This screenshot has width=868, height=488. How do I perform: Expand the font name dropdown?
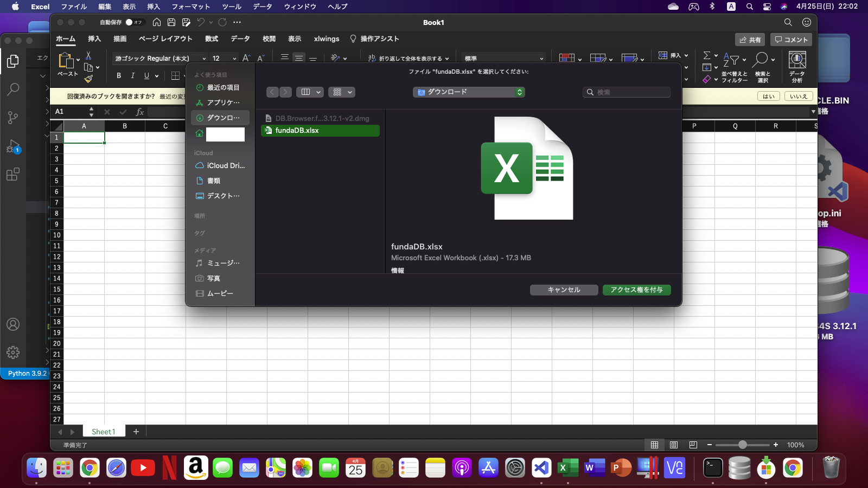pyautogui.click(x=204, y=59)
